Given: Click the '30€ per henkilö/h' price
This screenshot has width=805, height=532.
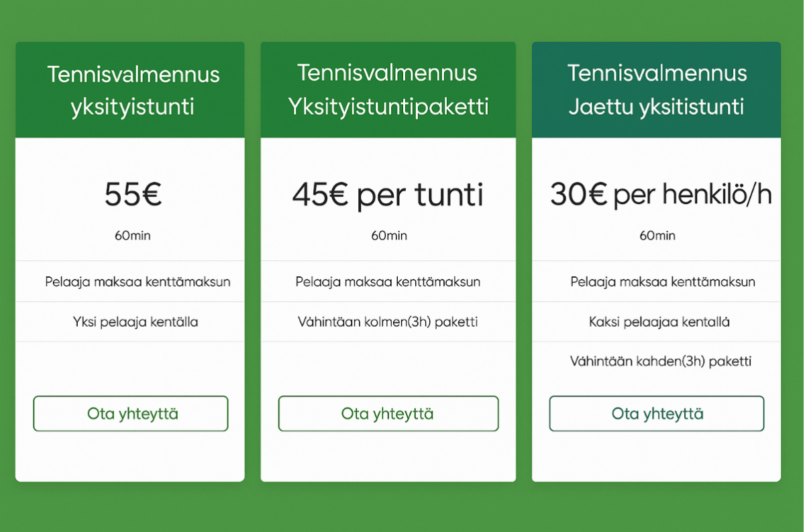Looking at the screenshot, I should [x=661, y=195].
